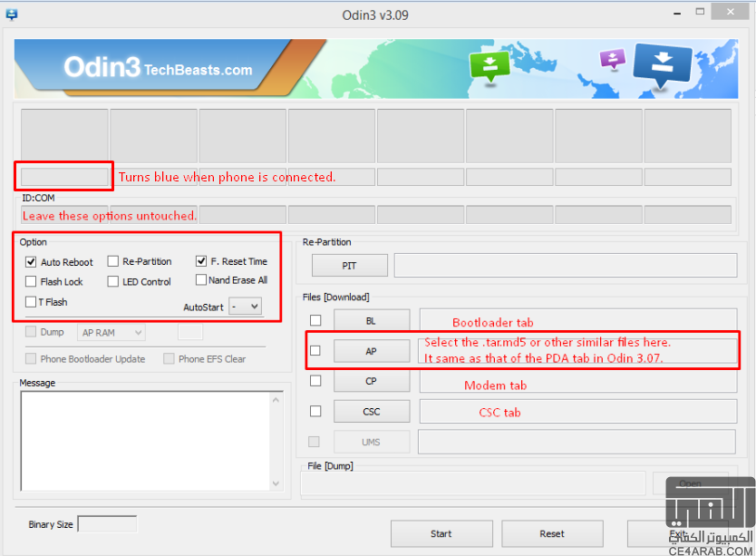
Task: Click the AP file path field
Action: 578,351
